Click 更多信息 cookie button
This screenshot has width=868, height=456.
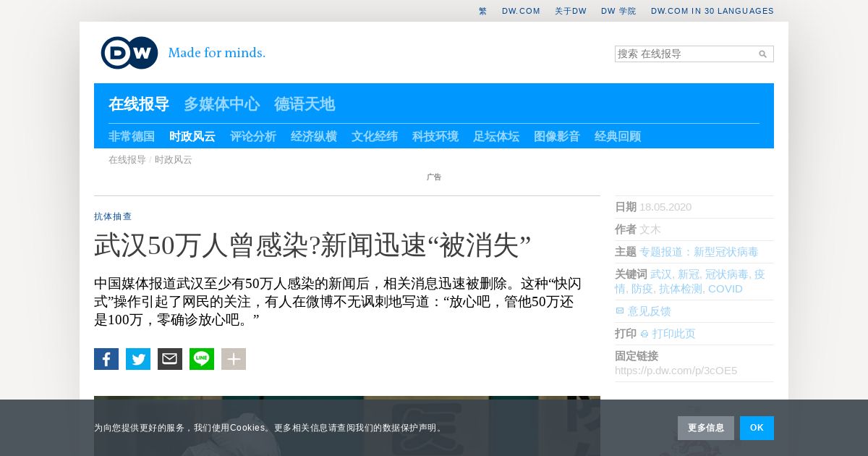(x=706, y=428)
